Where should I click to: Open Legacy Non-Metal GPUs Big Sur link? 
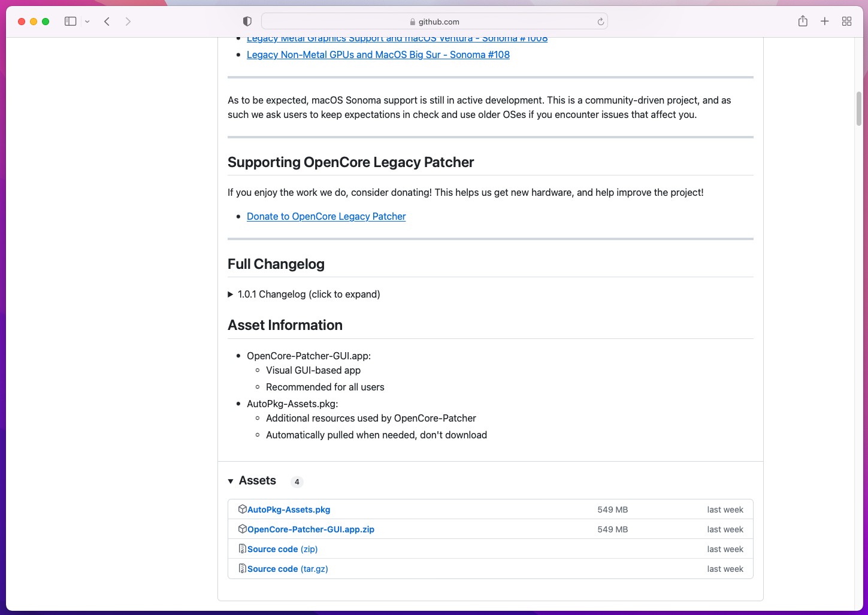pyautogui.click(x=378, y=54)
